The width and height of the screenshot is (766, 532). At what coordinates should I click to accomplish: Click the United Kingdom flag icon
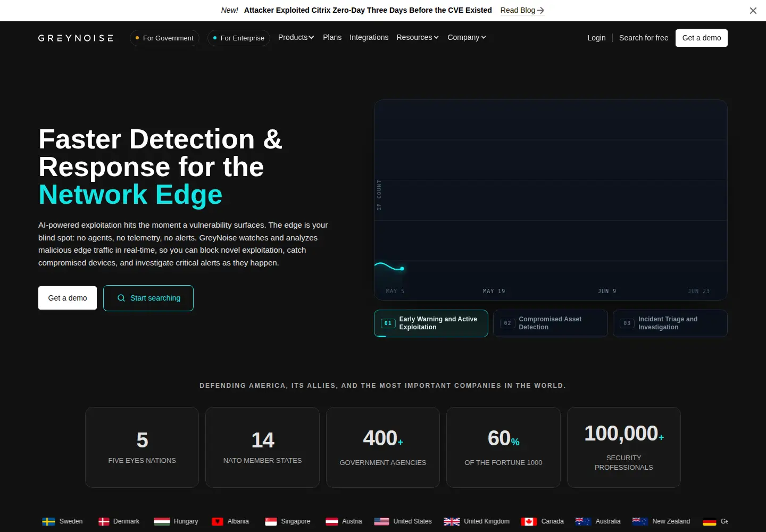click(x=452, y=521)
